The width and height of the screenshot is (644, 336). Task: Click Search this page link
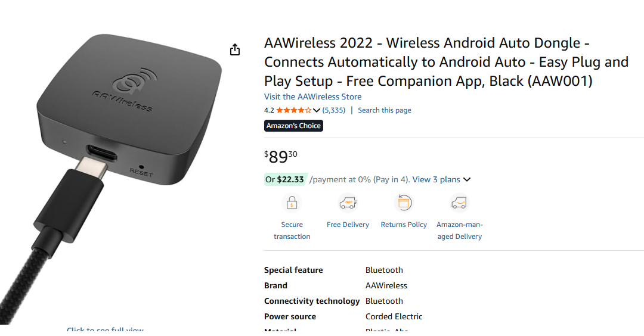click(x=385, y=110)
